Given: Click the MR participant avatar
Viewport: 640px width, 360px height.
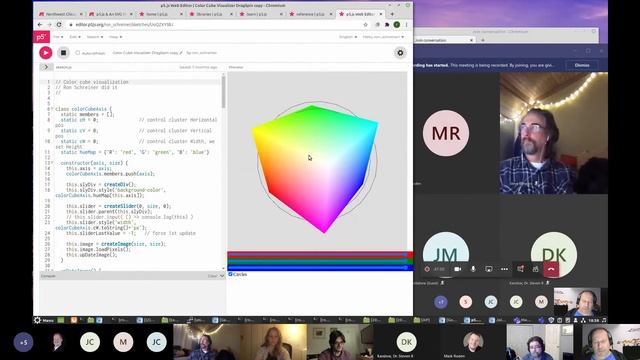Looking at the screenshot, I should point(446,133).
